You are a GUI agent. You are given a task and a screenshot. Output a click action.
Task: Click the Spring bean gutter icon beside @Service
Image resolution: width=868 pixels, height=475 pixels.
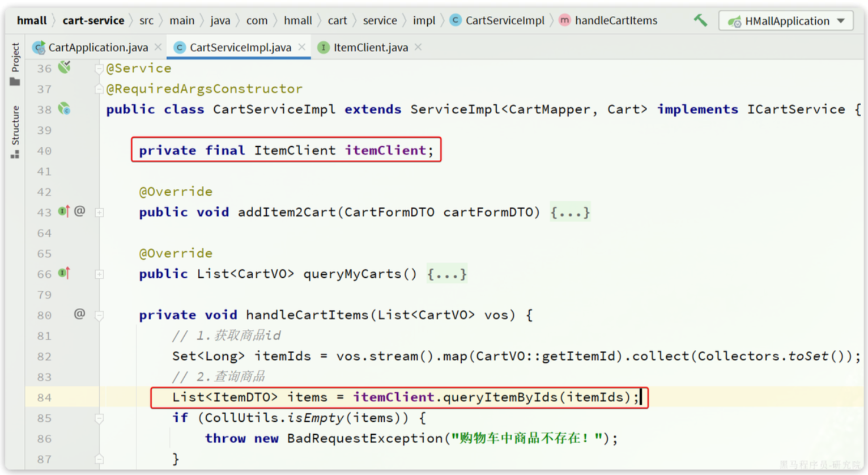tap(65, 67)
